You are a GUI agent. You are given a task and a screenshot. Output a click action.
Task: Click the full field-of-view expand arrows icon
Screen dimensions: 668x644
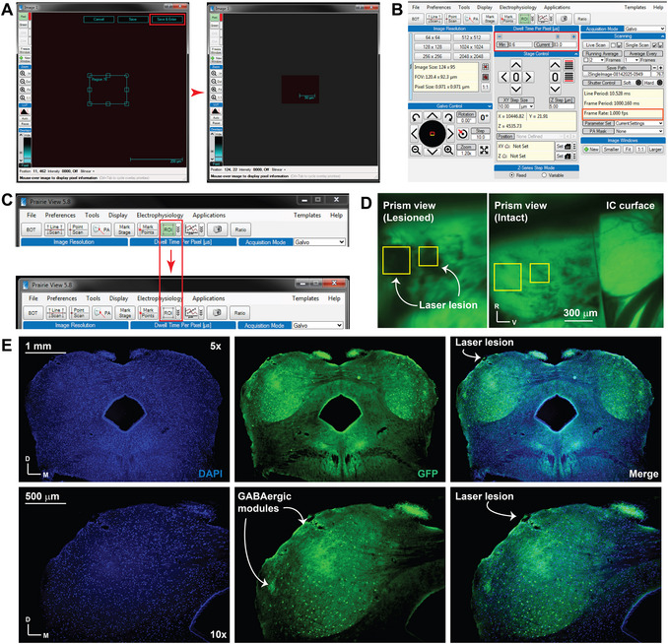click(484, 150)
